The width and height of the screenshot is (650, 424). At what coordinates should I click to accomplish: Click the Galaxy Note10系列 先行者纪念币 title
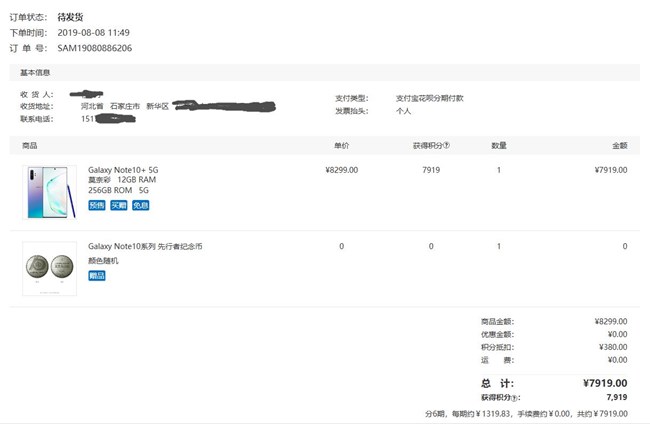click(145, 246)
